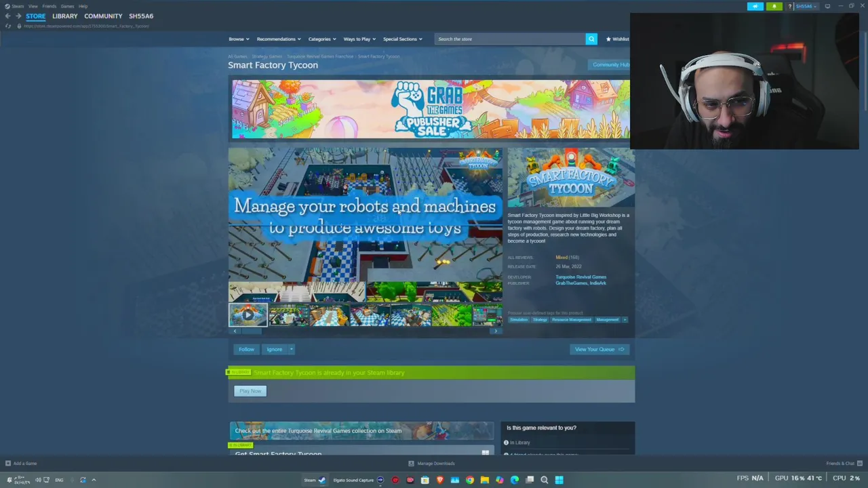Open the Help menu
The height and width of the screenshot is (488, 868).
83,6
